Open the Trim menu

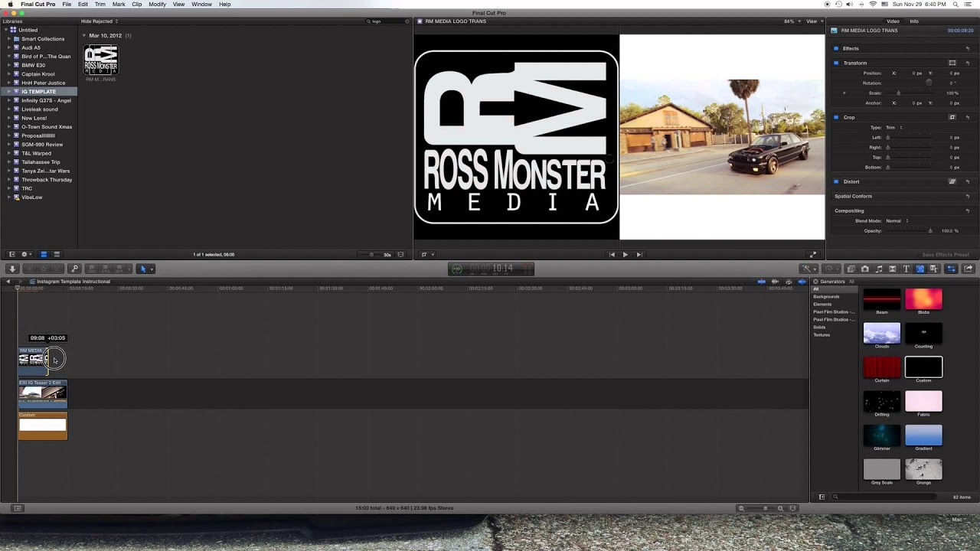[100, 5]
